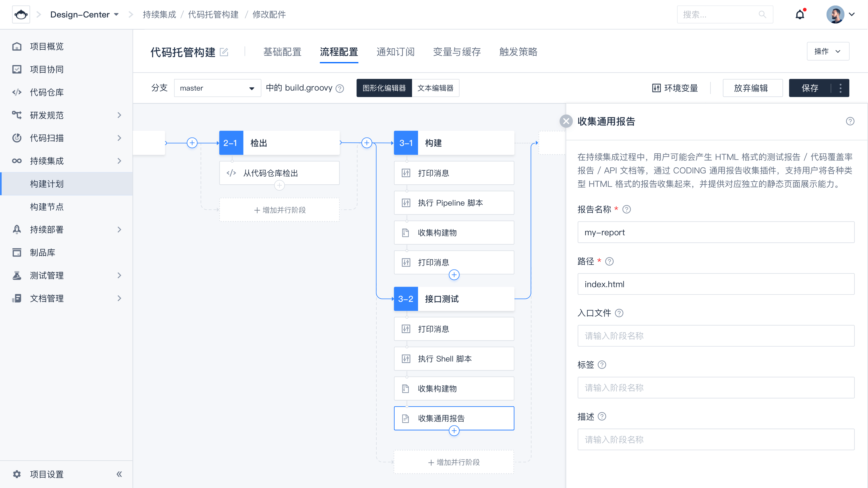Click the help icon next to 报告名称
868x488 pixels.
tap(626, 209)
